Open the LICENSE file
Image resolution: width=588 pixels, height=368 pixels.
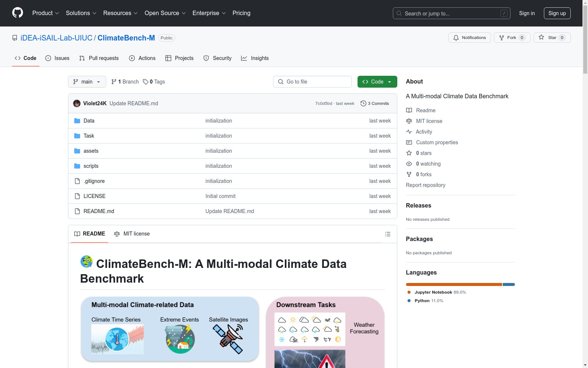coord(94,196)
